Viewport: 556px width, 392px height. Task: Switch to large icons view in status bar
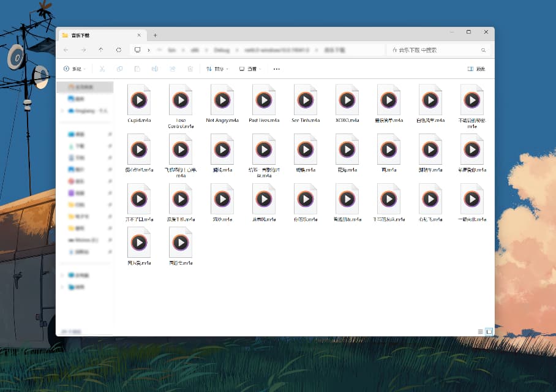pos(489,331)
